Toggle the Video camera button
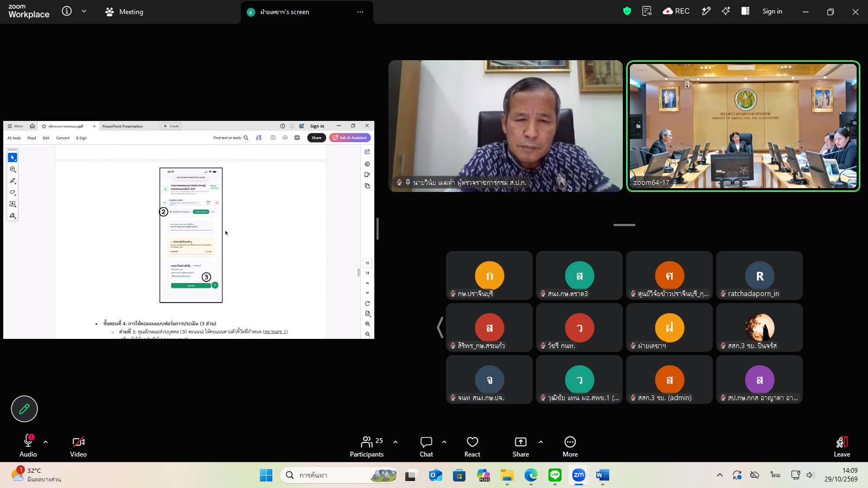Viewport: 868px width, 488px height. pos(78,446)
